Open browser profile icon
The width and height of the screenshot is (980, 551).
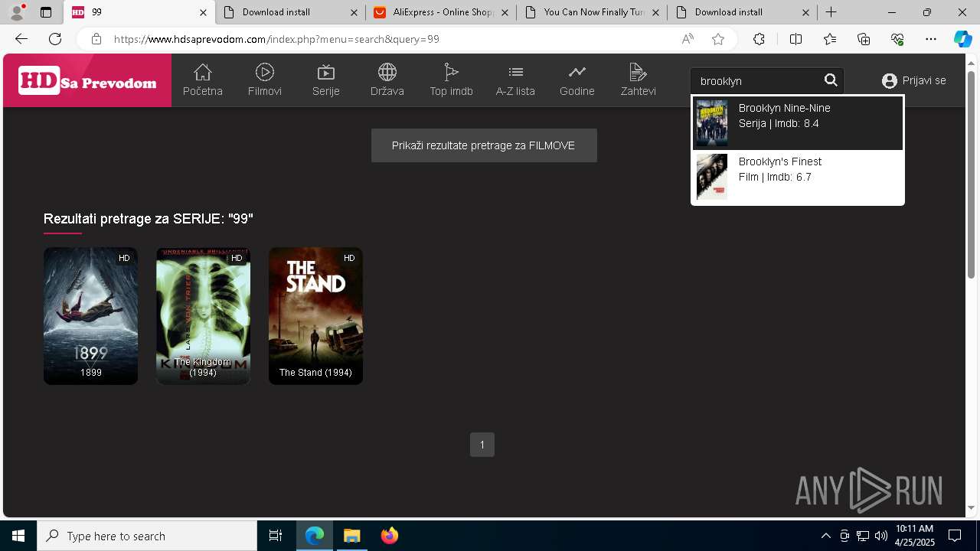[17, 12]
